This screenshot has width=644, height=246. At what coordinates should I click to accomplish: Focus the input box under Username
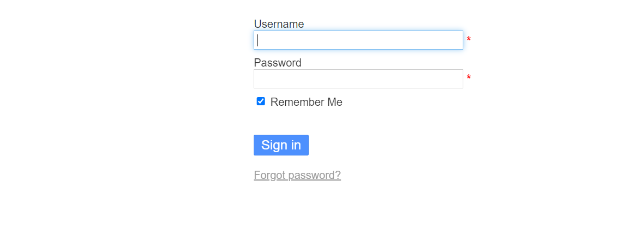coord(358,40)
